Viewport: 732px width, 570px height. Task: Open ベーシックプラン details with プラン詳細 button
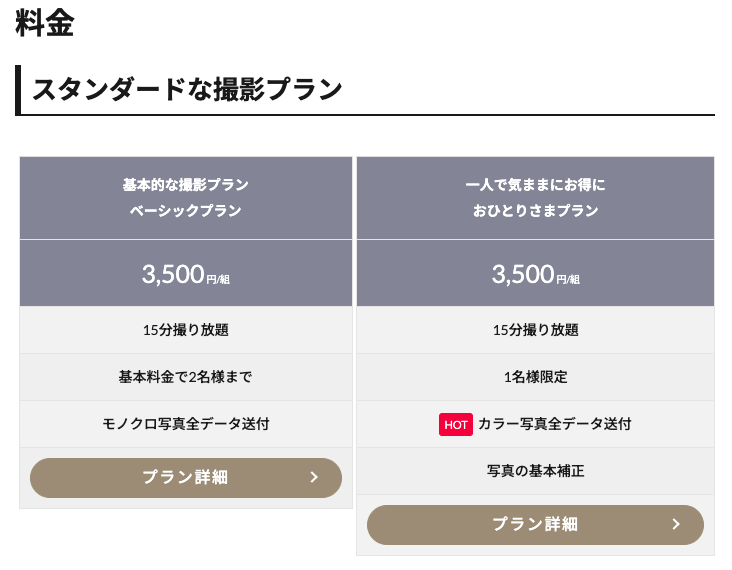click(186, 478)
